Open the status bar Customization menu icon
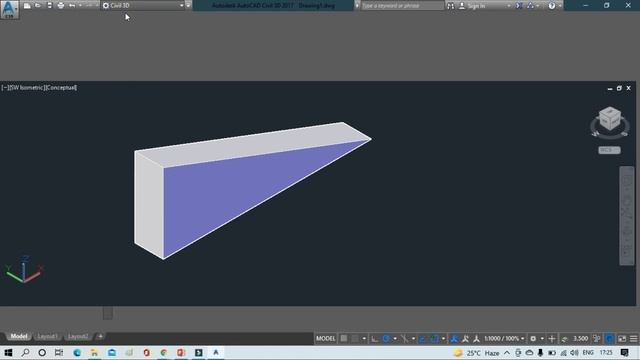The image size is (640, 360). coord(633,338)
